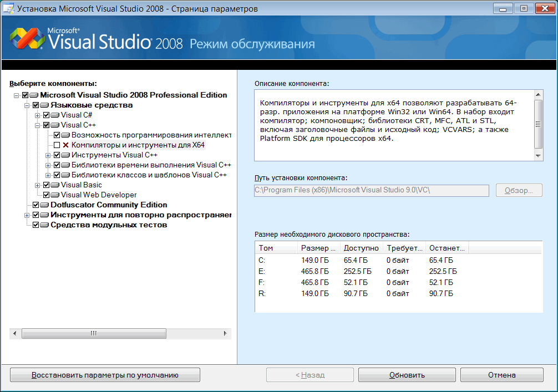The height and width of the screenshot is (392, 558).
Task: Click the Восстановить параметры по умолчанию button
Action: coord(105,375)
